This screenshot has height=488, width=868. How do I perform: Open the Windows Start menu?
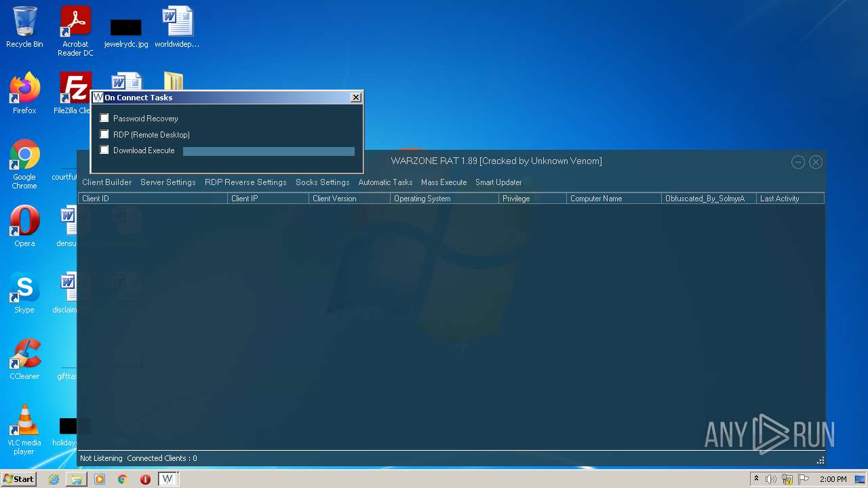(x=18, y=479)
